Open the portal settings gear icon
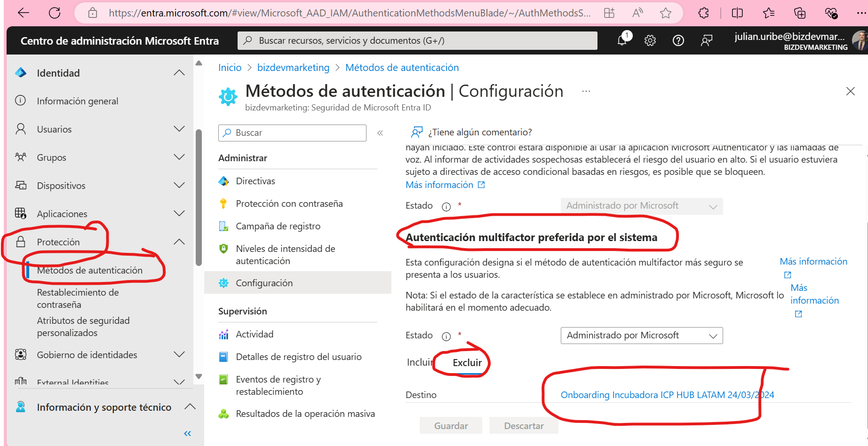The height and width of the screenshot is (446, 868). [650, 40]
